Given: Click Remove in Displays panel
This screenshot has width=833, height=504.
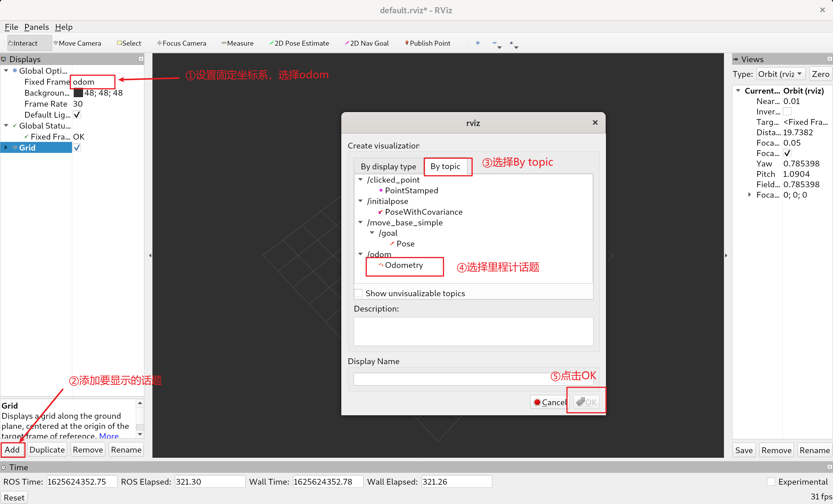Looking at the screenshot, I should 88,450.
